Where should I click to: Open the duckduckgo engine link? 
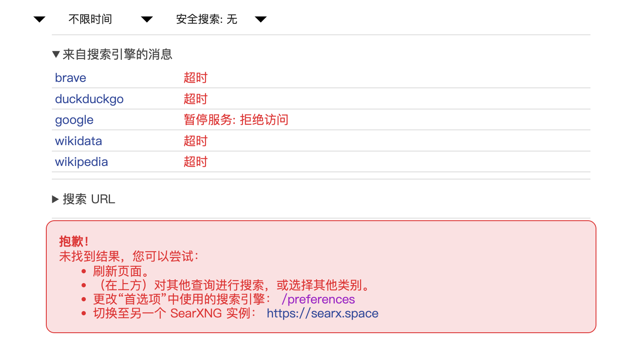click(89, 99)
